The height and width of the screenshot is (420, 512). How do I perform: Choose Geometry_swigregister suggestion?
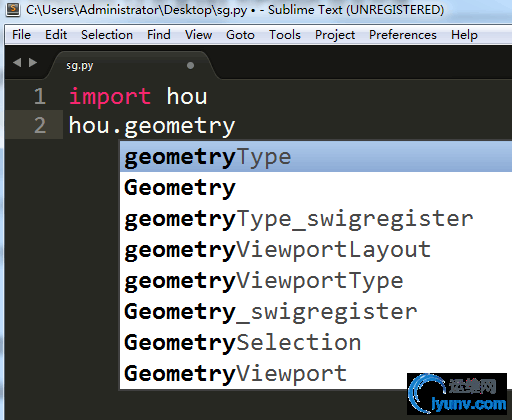[316, 312]
